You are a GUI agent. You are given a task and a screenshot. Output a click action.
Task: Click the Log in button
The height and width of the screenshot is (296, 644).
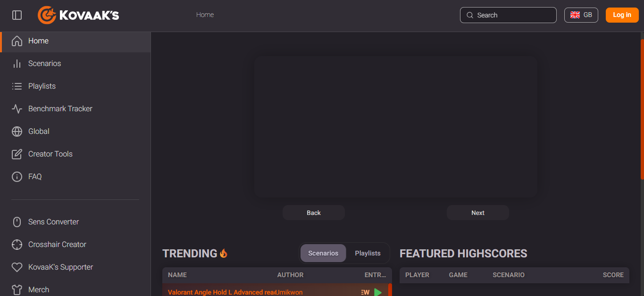[622, 15]
